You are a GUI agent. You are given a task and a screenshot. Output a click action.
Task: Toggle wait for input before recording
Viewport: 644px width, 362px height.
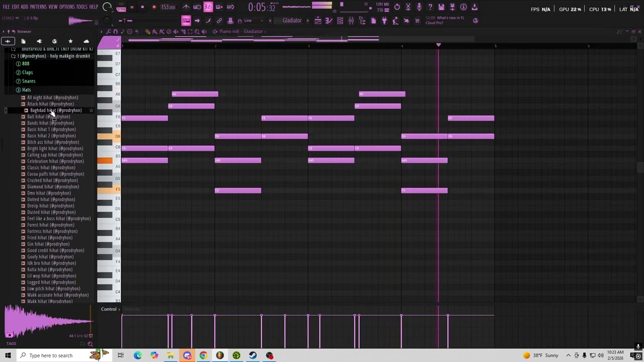click(x=197, y=7)
